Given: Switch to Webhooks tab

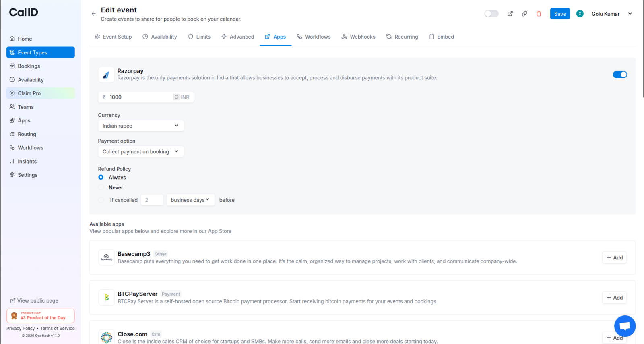Looking at the screenshot, I should [358, 37].
